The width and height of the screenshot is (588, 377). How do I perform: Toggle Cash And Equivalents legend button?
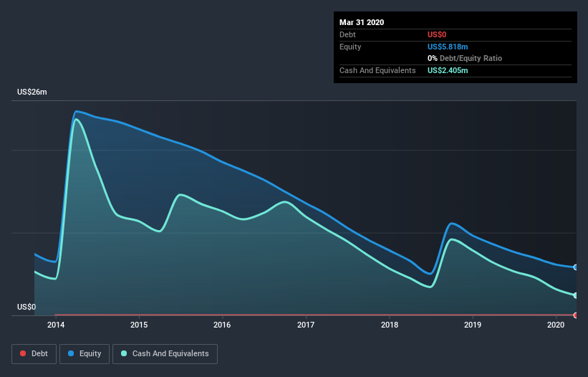click(x=165, y=354)
